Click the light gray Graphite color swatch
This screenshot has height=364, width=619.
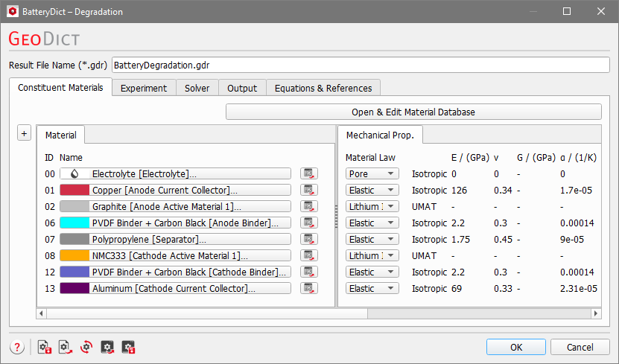[x=74, y=206]
